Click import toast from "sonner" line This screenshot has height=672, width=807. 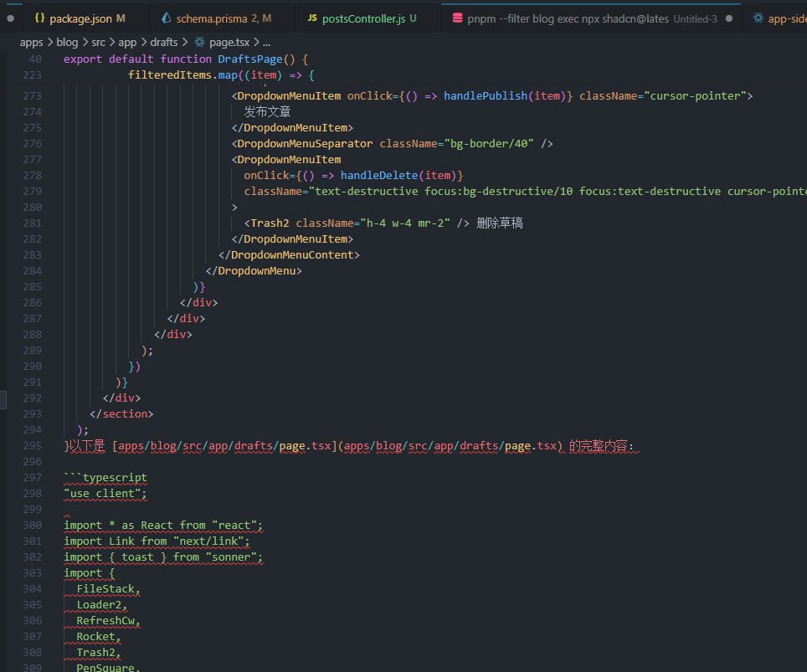[x=163, y=557]
